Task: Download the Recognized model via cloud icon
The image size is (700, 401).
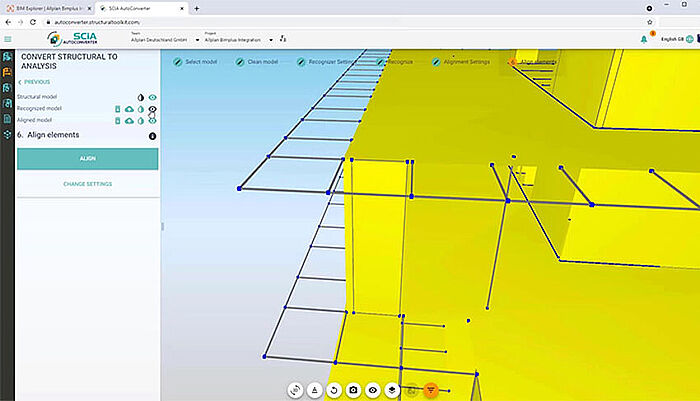Action: coord(129,109)
